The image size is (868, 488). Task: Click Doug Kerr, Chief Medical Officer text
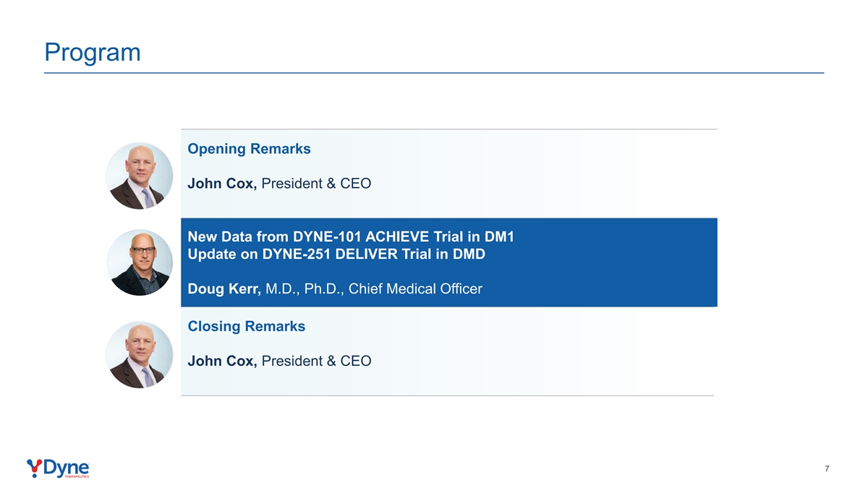pyautogui.click(x=334, y=289)
